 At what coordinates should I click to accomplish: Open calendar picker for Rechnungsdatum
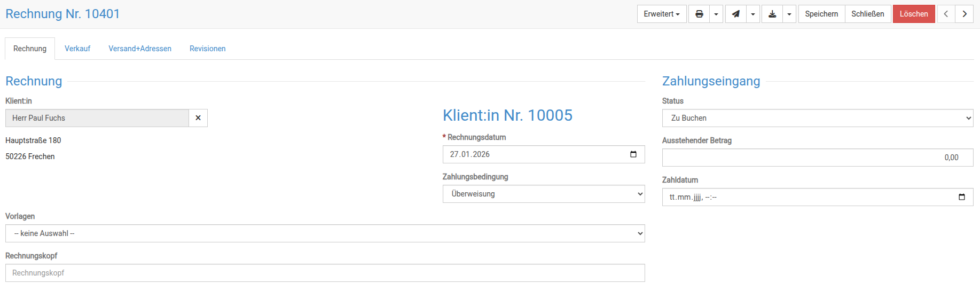(x=633, y=154)
